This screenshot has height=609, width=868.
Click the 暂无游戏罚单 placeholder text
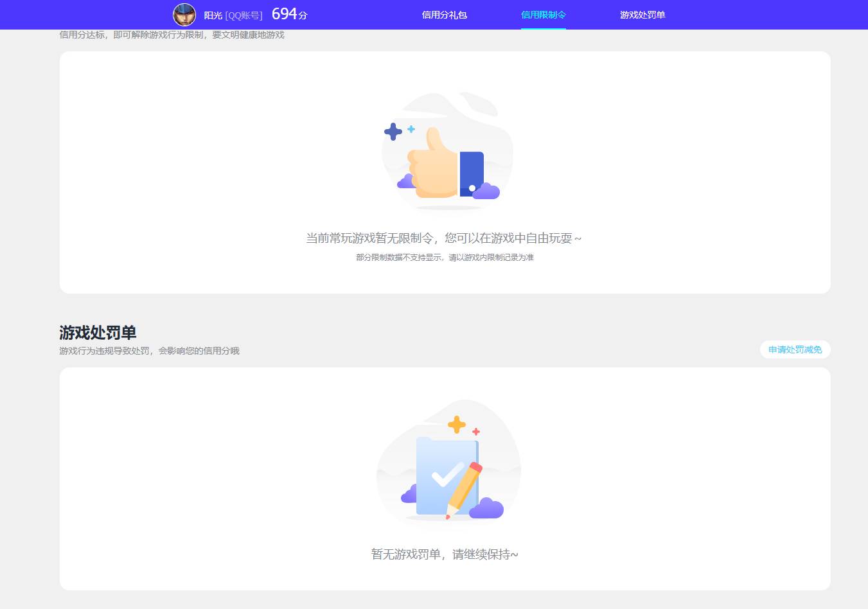pyautogui.click(x=445, y=554)
